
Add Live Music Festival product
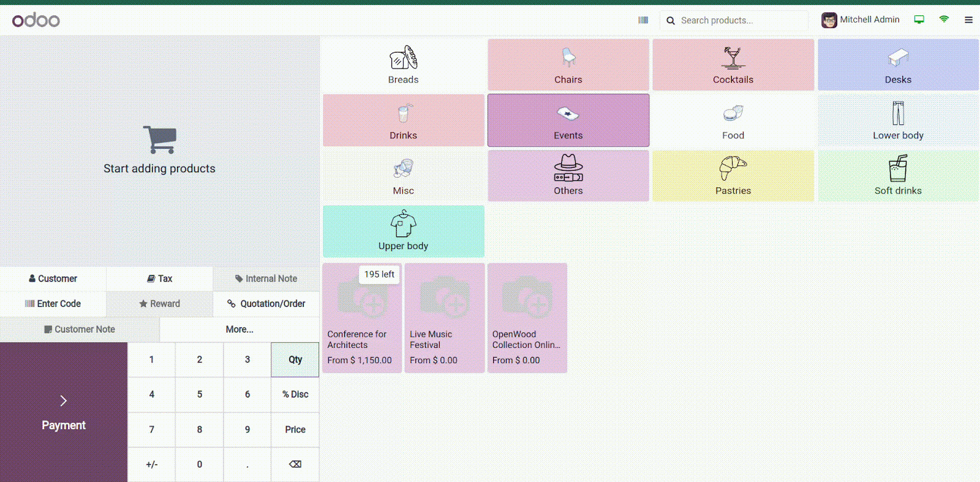(445, 318)
